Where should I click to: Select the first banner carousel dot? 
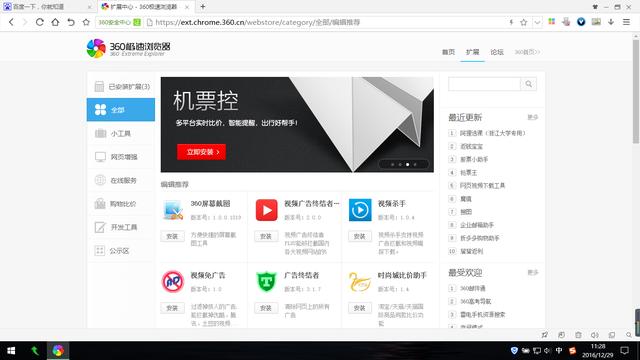(393, 164)
